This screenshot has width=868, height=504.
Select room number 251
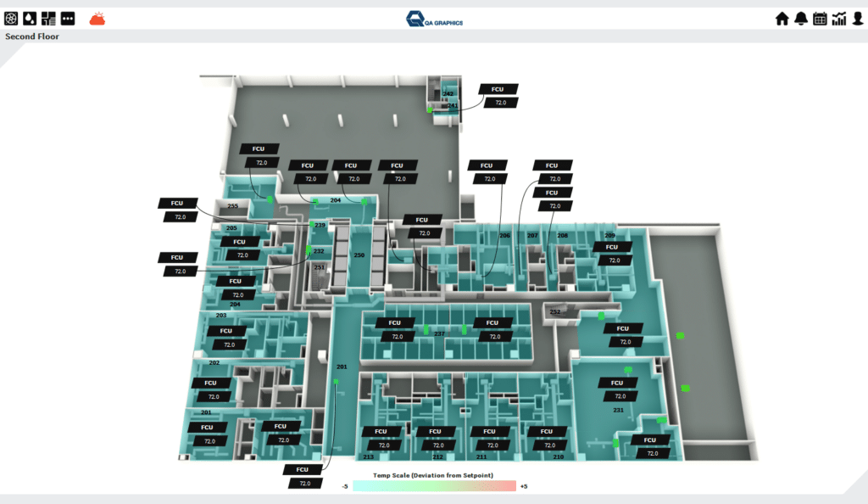pyautogui.click(x=320, y=267)
